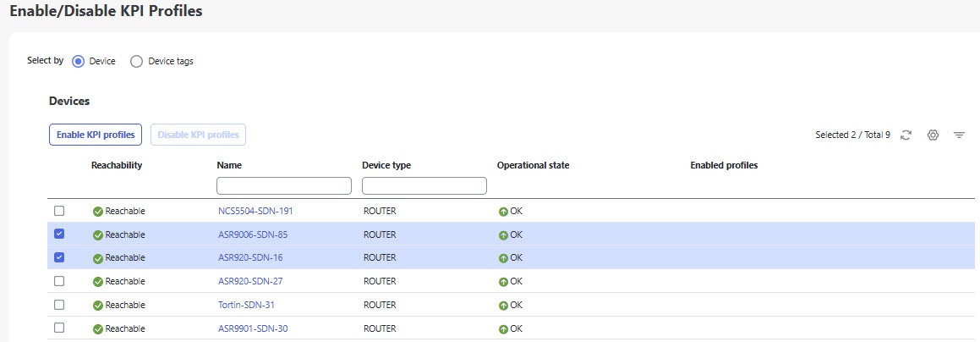Click reachable status icon for ASR920-SDN-27
Screen dimensions: 980x342
tap(97, 282)
